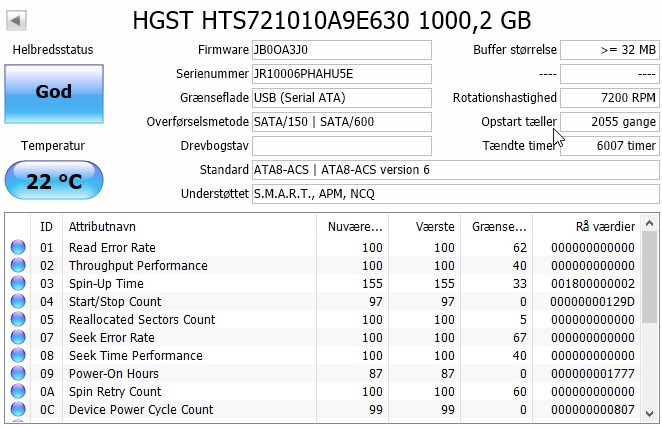662x428 pixels.
Task: Click threshold value 67 in Seek Error Rate row
Action: (x=520, y=338)
